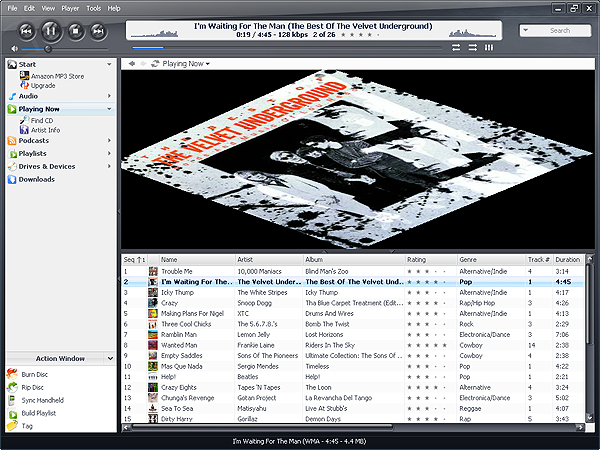Expand the Audio section

(109, 96)
